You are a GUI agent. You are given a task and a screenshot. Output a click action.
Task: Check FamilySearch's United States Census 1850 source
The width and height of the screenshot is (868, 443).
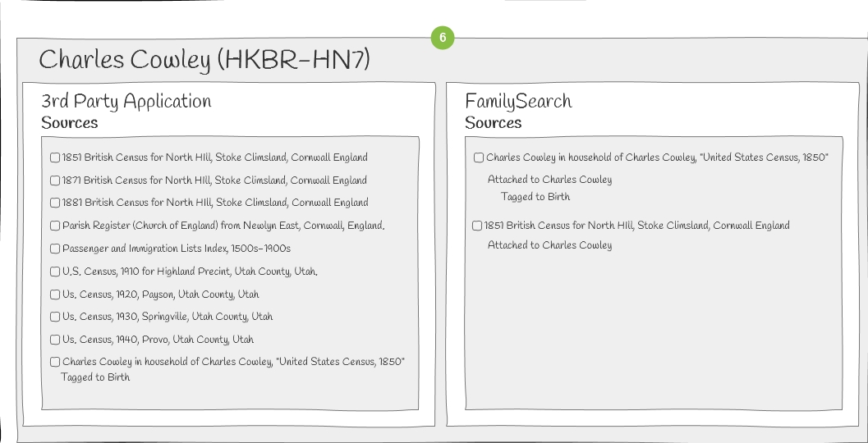click(x=479, y=158)
